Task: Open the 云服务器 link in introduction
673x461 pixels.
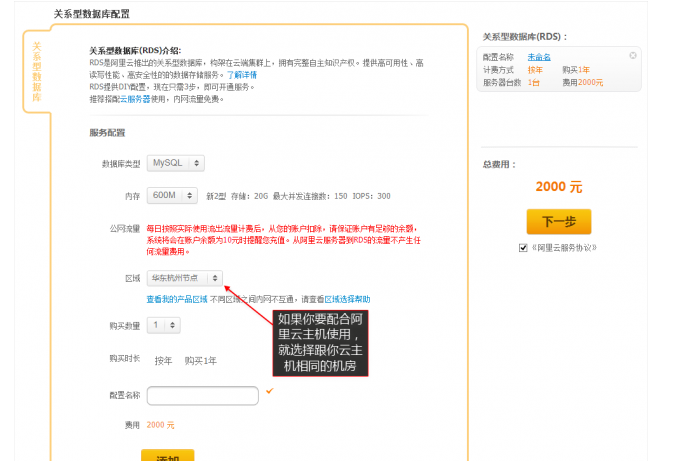Action: pyautogui.click(x=135, y=99)
